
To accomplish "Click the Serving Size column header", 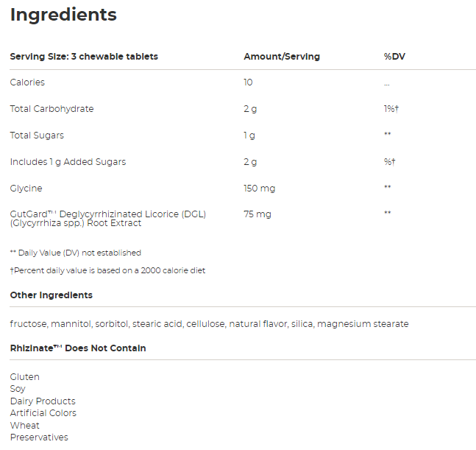I will click(84, 57).
